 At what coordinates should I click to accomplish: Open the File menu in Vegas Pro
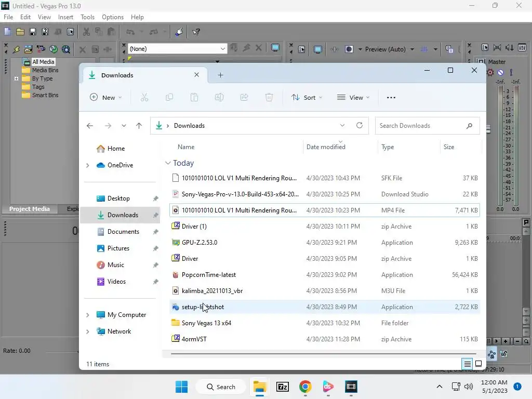coord(8,17)
